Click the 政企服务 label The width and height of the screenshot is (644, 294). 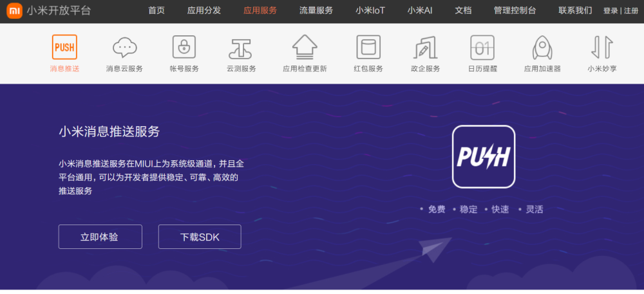[426, 69]
